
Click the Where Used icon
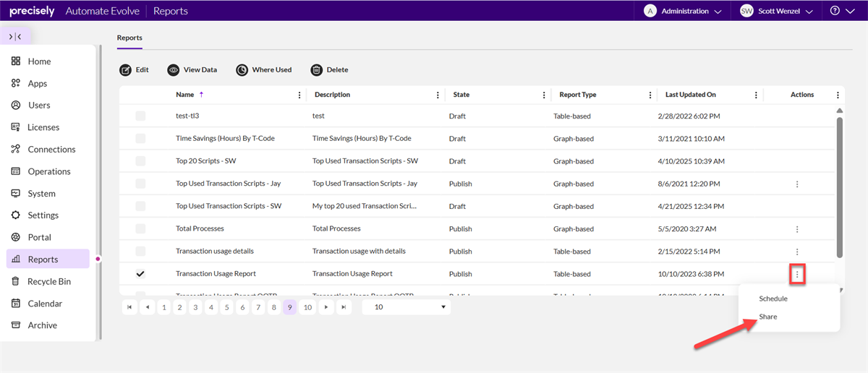pos(242,70)
